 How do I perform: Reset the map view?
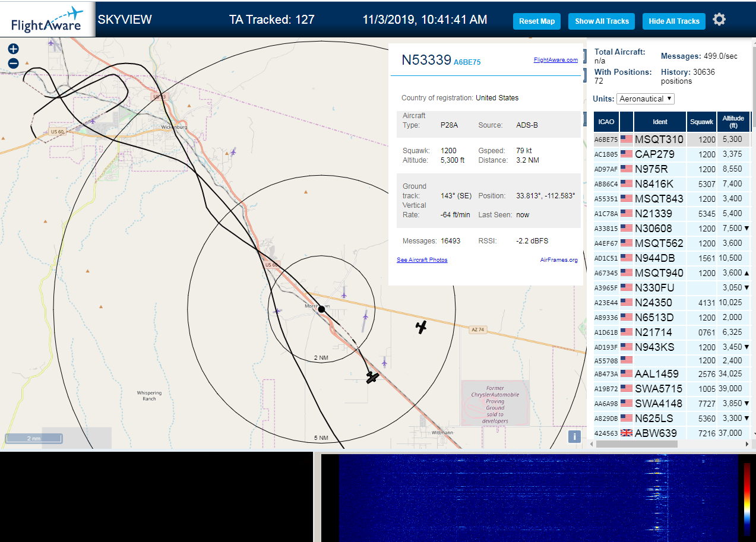pyautogui.click(x=537, y=21)
